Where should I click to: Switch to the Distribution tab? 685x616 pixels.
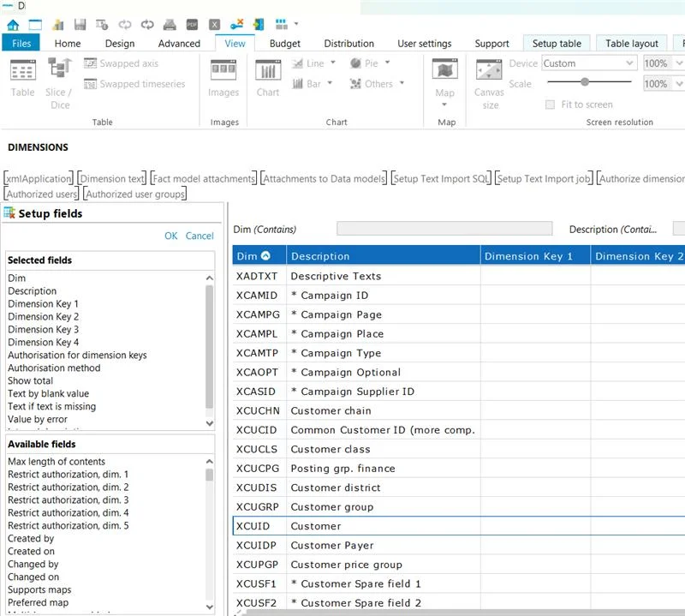tap(348, 44)
